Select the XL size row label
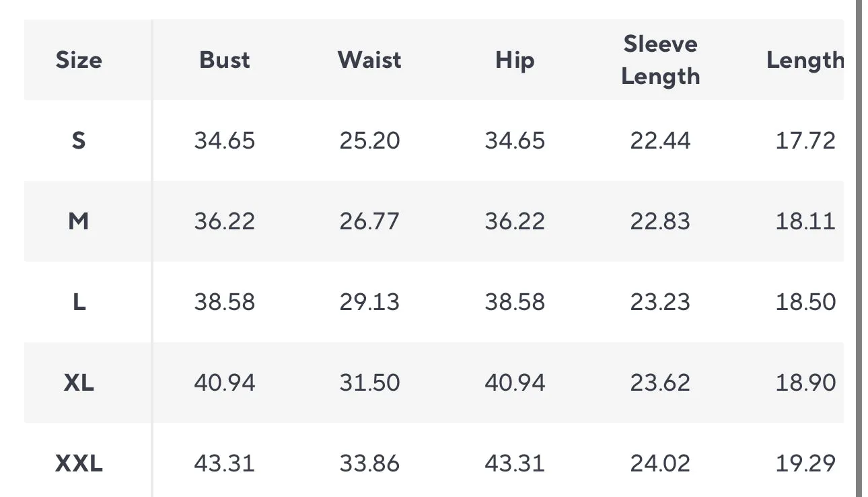This screenshot has width=868, height=497. 79,383
